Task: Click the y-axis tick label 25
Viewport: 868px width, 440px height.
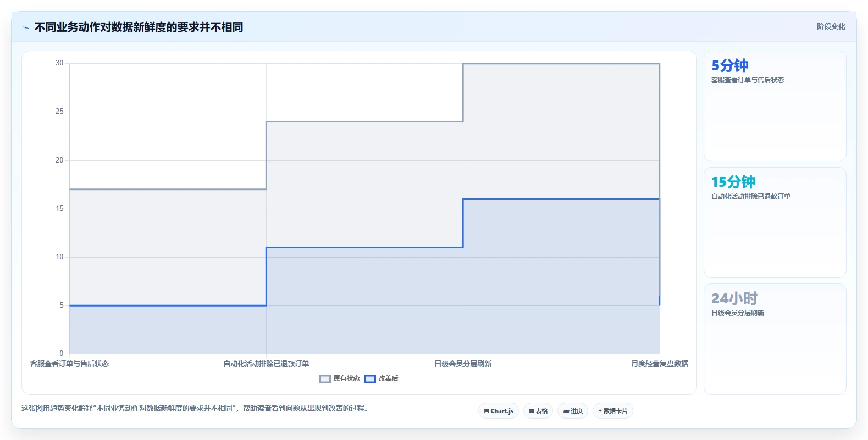Action: coord(59,112)
